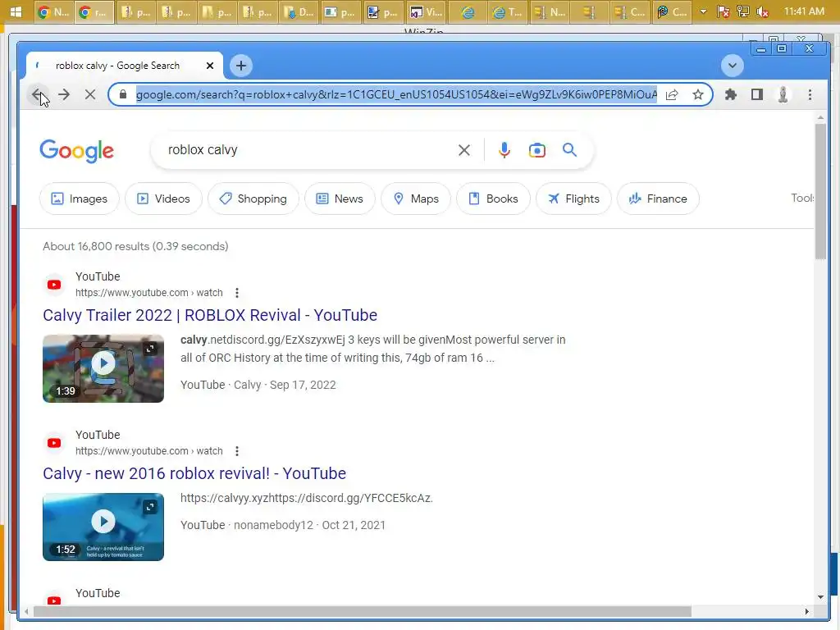The width and height of the screenshot is (840, 630).
Task: Open the Tools option at right
Action: (x=802, y=199)
